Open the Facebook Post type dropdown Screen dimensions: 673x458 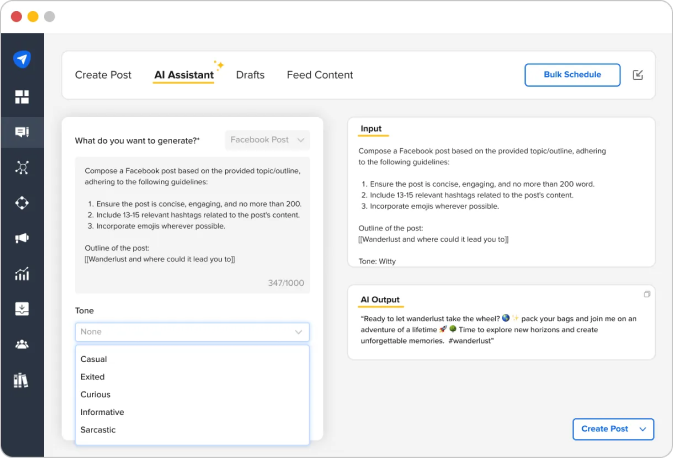pos(267,140)
